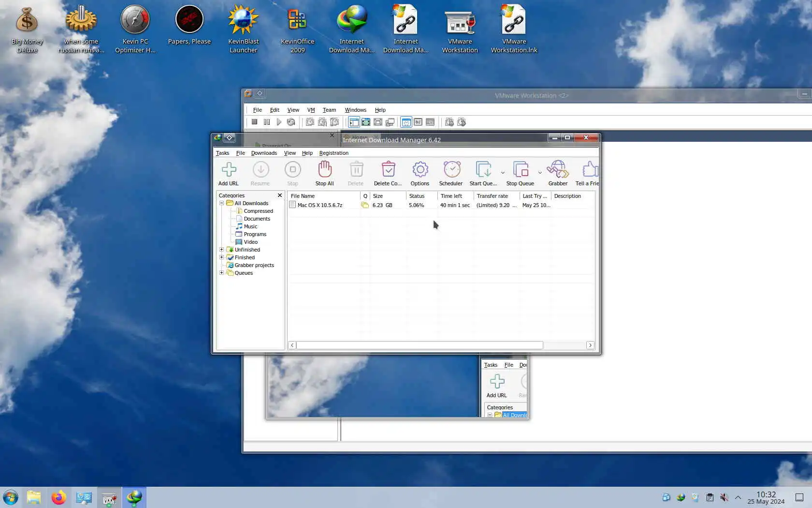Click the VMware take snapshot icon

(x=310, y=122)
